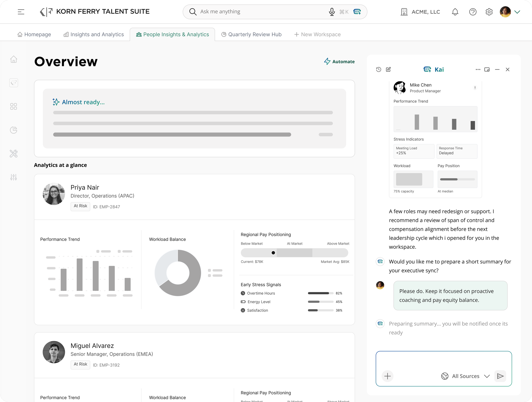Click the Regional Pay Positioning slider marker
This screenshot has height=402, width=532.
(273, 253)
